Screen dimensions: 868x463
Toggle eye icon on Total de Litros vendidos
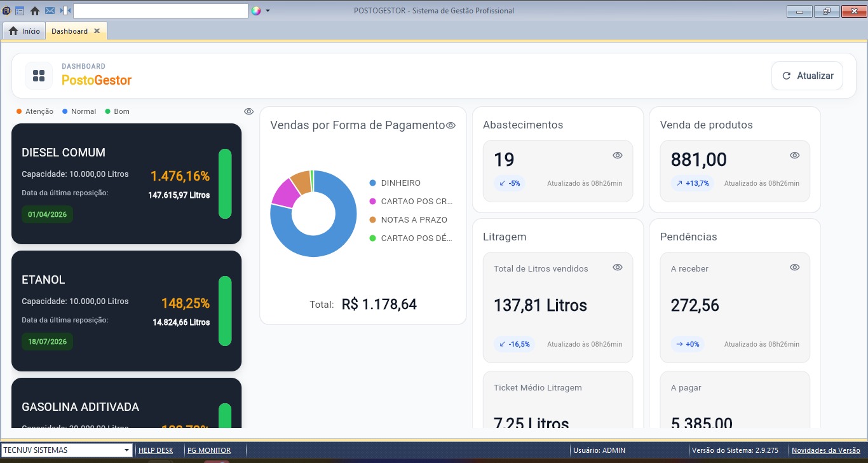618,267
